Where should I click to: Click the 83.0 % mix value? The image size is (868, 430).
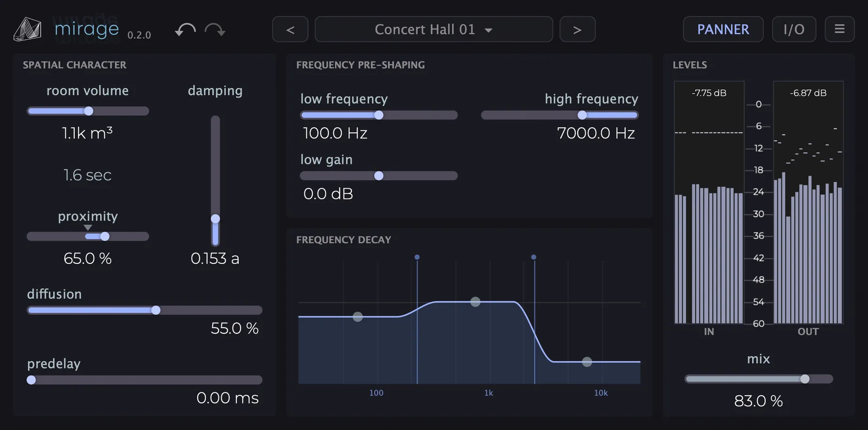click(x=758, y=401)
